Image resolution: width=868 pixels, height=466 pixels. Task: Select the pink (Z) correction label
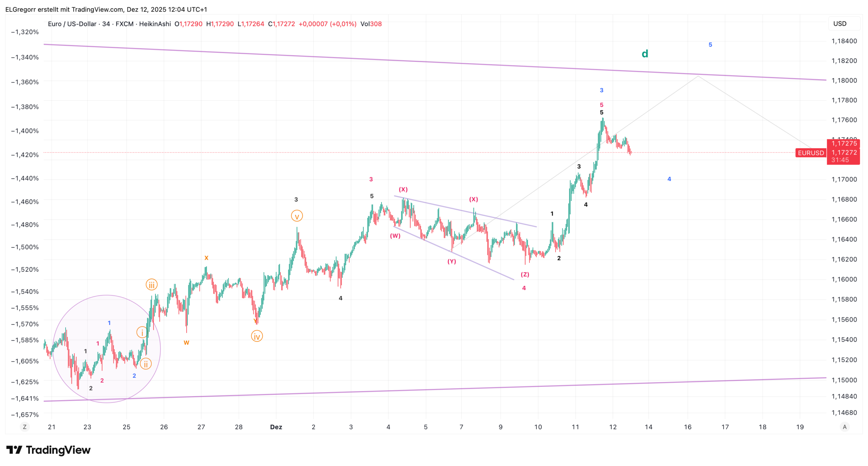coord(525,274)
